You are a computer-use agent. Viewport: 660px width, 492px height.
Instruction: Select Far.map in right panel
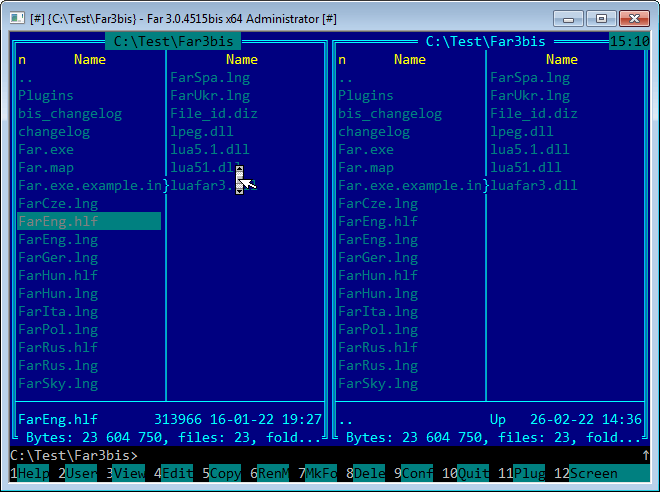366,168
